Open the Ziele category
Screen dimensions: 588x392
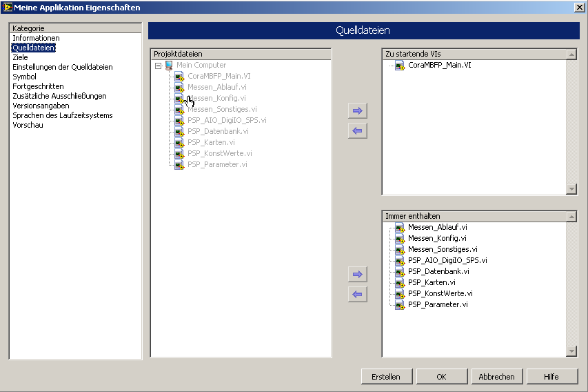click(x=20, y=57)
